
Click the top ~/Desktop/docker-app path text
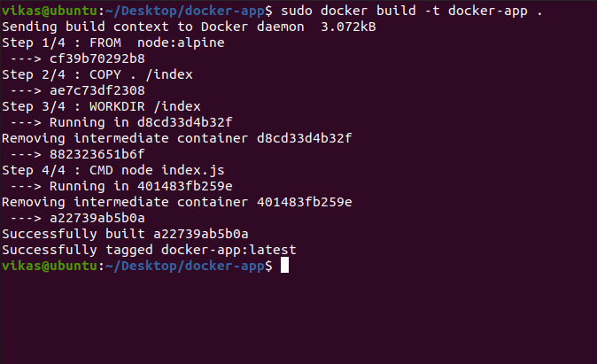pyautogui.click(x=184, y=11)
